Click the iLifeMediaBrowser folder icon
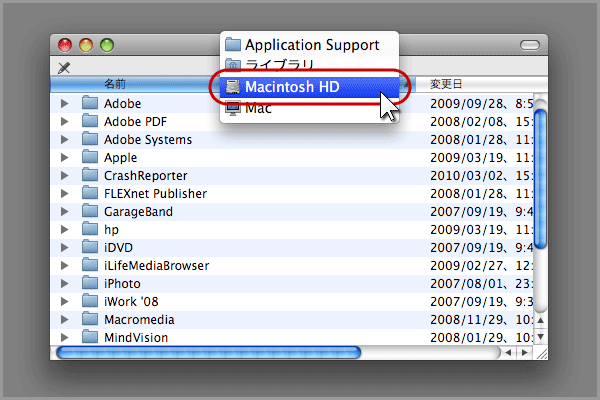 pyautogui.click(x=90, y=264)
